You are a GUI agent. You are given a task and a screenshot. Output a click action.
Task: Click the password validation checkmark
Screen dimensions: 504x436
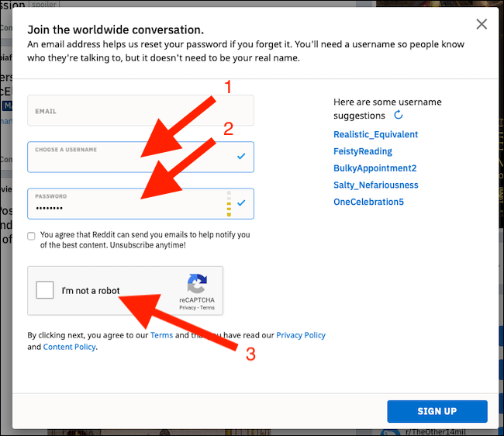coord(241,203)
